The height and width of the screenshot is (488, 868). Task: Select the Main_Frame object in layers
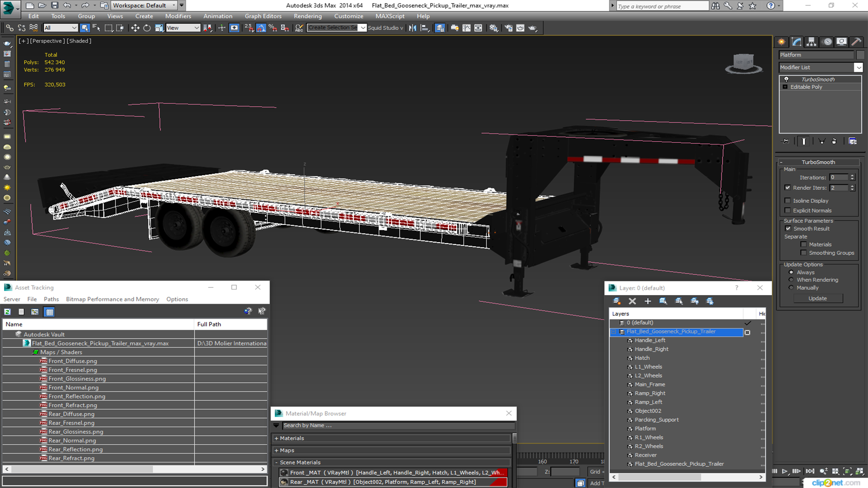click(650, 385)
